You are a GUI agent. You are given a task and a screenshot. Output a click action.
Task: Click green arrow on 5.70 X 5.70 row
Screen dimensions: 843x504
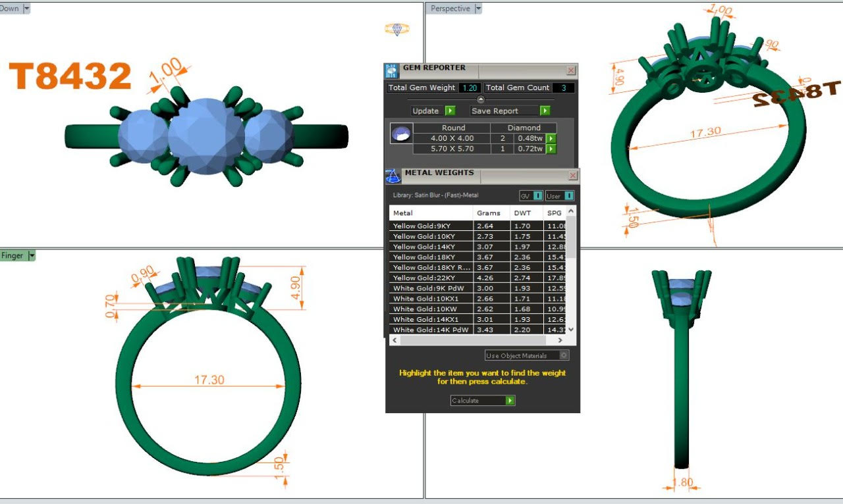pos(551,149)
